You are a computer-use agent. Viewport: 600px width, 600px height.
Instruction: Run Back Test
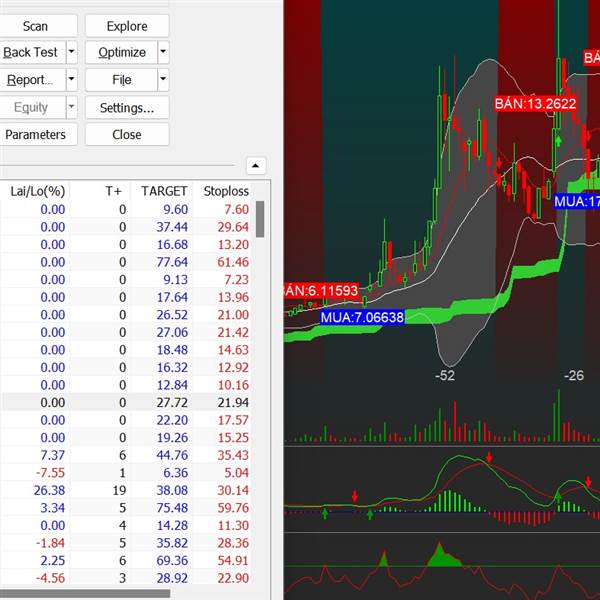[33, 52]
